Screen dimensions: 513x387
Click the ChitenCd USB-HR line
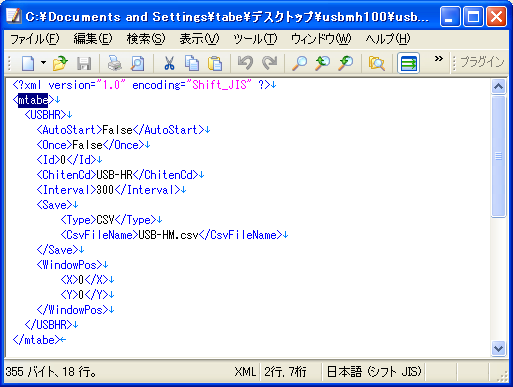pyautogui.click(x=120, y=175)
